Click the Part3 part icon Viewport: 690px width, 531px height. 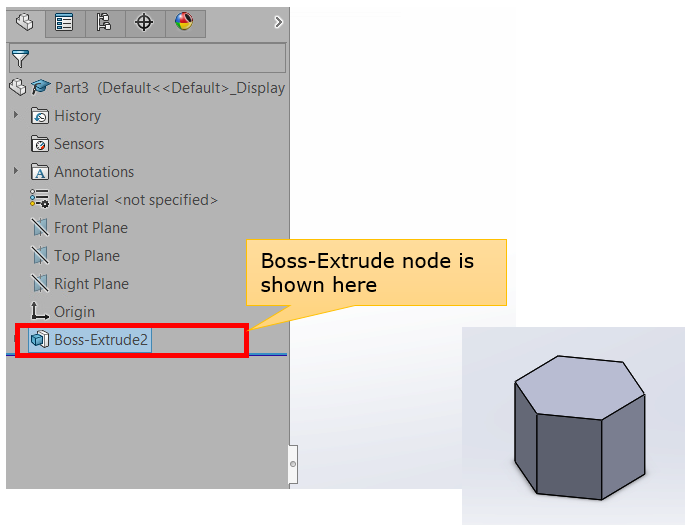click(18, 88)
